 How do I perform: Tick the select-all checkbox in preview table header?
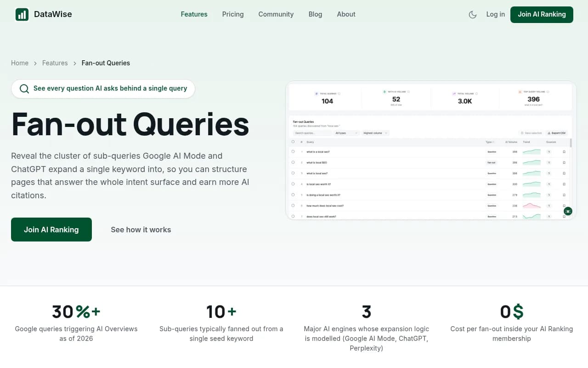pyautogui.click(x=293, y=142)
